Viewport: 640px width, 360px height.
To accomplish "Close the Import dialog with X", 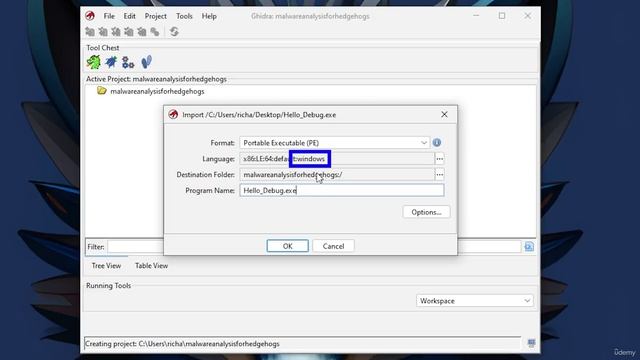I will [x=444, y=115].
